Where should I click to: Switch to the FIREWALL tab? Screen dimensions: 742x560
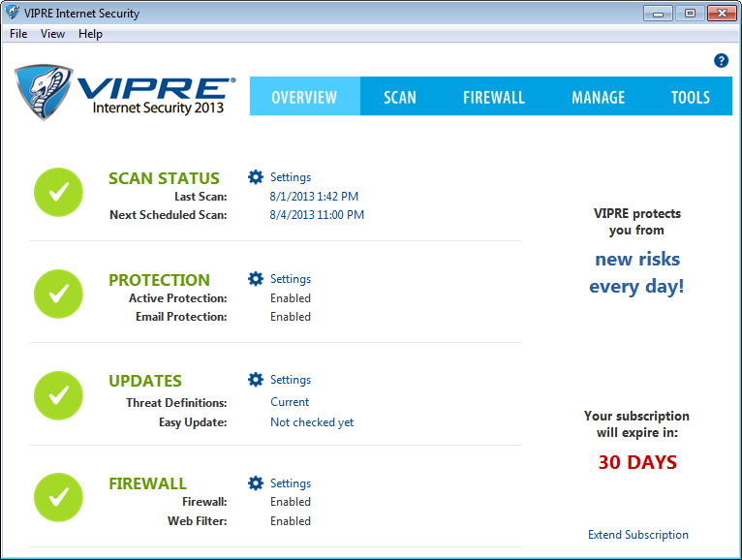(493, 97)
